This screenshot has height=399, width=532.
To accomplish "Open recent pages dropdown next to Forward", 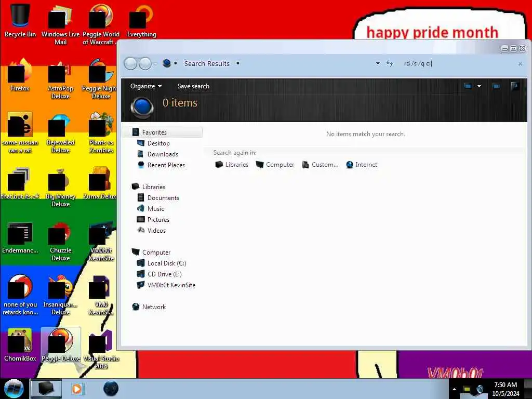I will (x=155, y=63).
